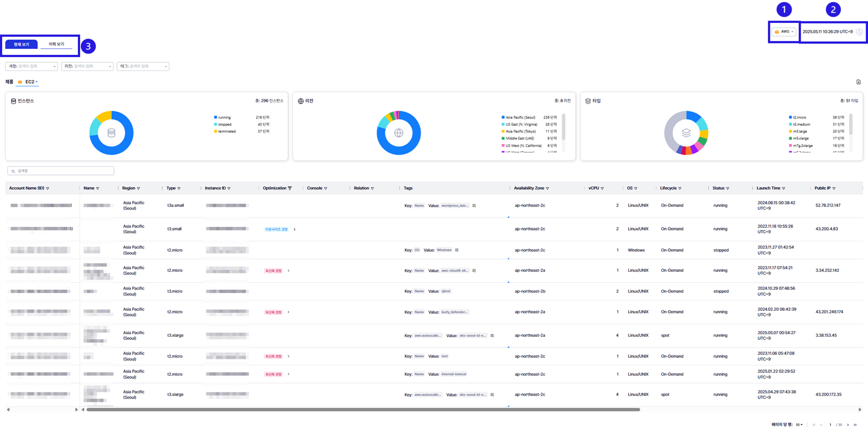
Task: Open the rows per page dropdown
Action: coord(799,425)
